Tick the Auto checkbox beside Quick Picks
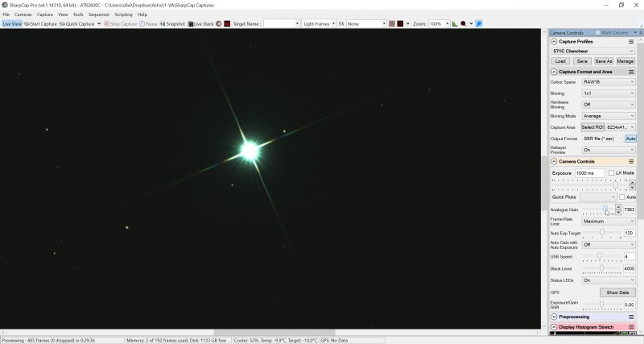 point(621,197)
